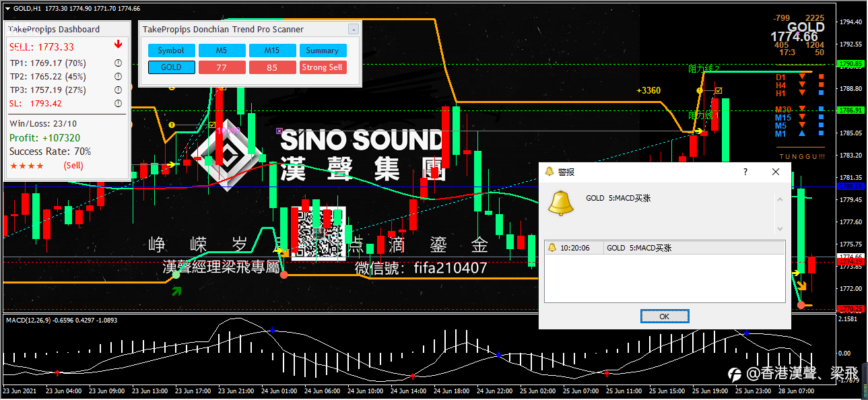Click the large golden bell in alert dialog

(560, 203)
